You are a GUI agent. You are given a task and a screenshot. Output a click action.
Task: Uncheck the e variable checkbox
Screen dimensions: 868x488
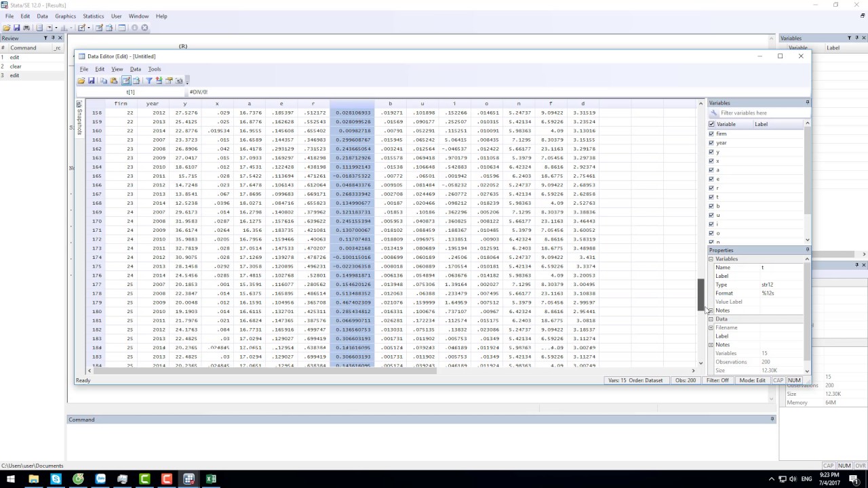pos(711,179)
